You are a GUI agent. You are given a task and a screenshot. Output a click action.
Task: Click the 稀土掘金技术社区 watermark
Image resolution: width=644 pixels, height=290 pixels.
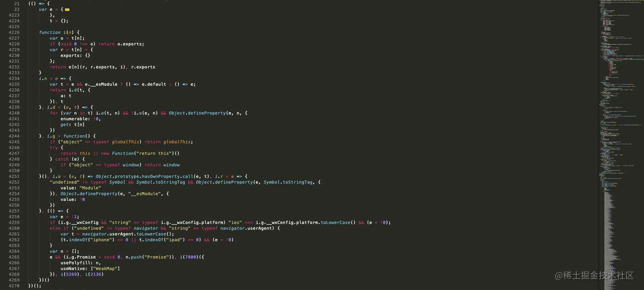594,276
